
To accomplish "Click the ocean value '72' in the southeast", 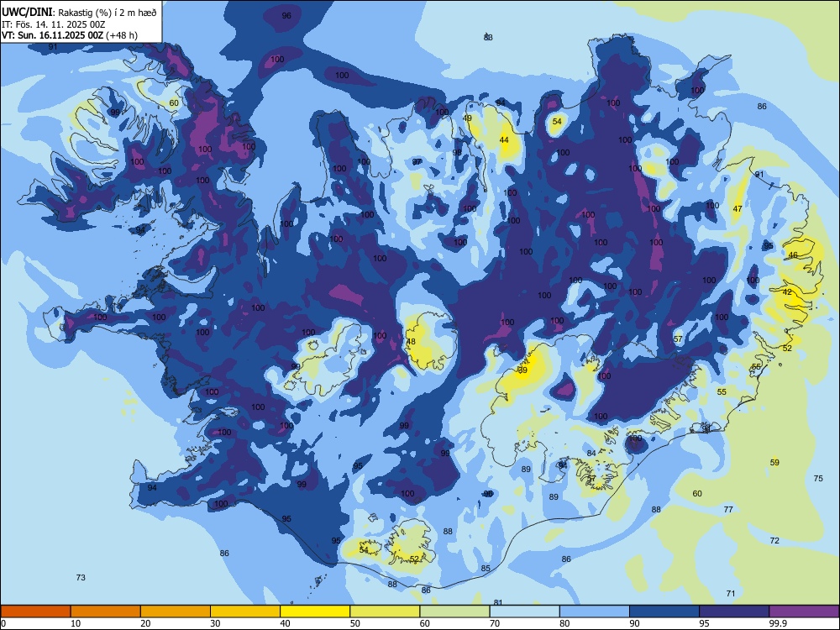I will (774, 540).
